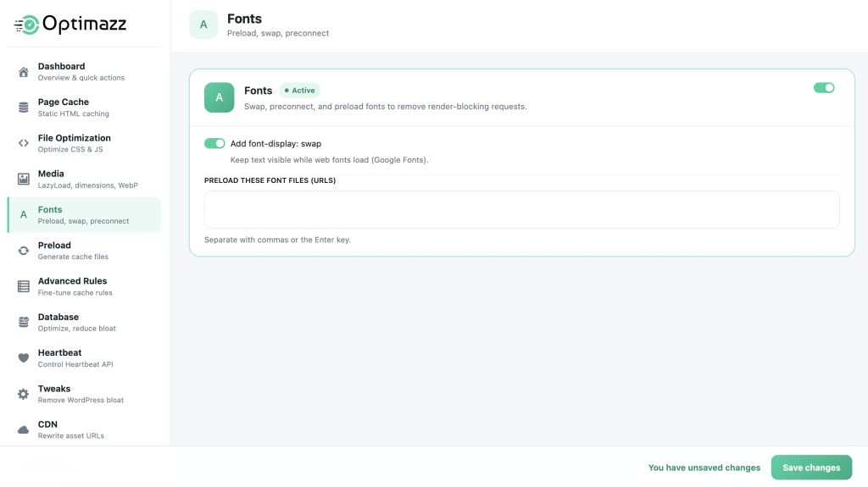This screenshot has height=487, width=868.
Task: Click the Media image icon
Action: click(x=23, y=179)
